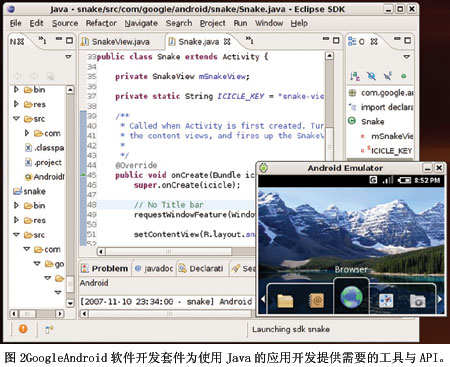Click the editor vertical scrollbar up arrow
450x367 pixels.
point(329,56)
